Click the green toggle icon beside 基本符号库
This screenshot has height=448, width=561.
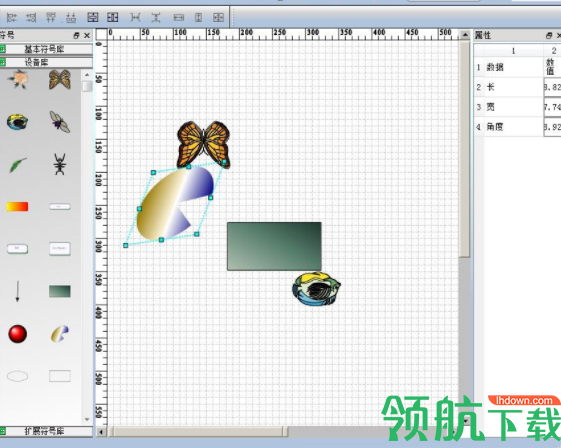(x=2, y=49)
